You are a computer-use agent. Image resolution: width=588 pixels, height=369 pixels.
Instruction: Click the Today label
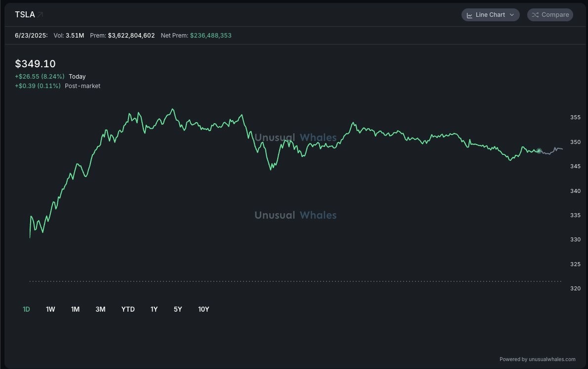coord(77,77)
